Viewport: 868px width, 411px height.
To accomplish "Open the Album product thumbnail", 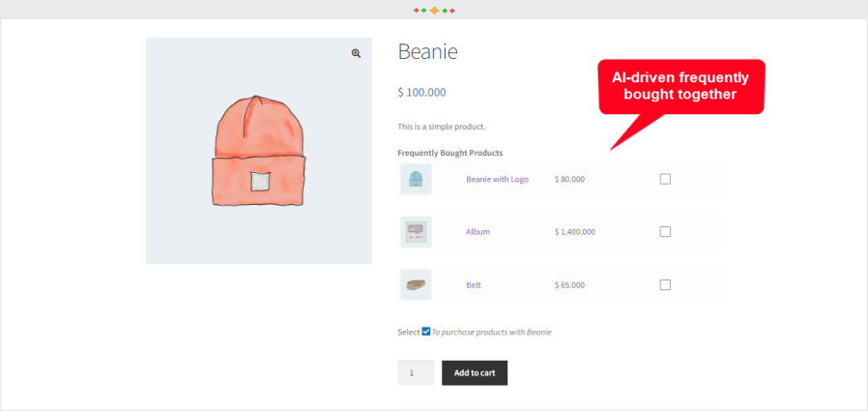I will [x=416, y=232].
